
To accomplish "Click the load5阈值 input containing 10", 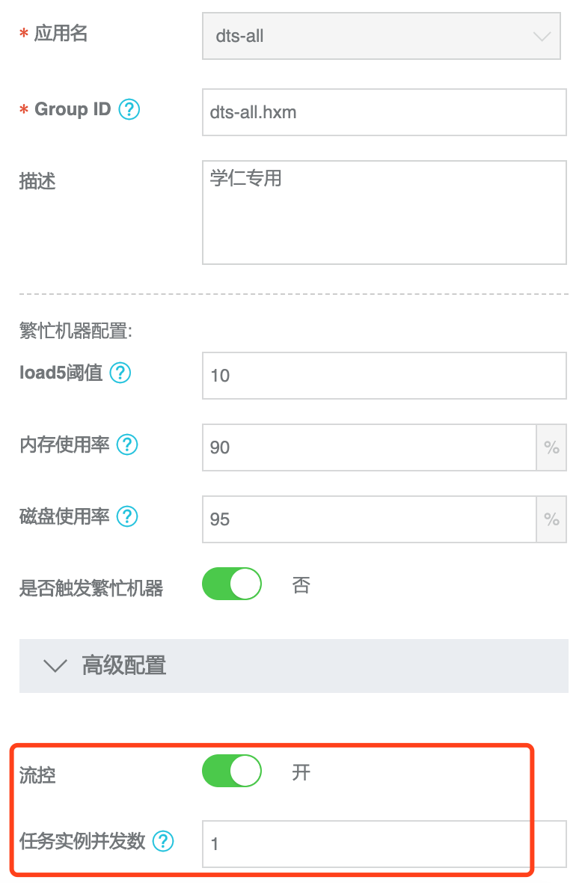I will (384, 376).
